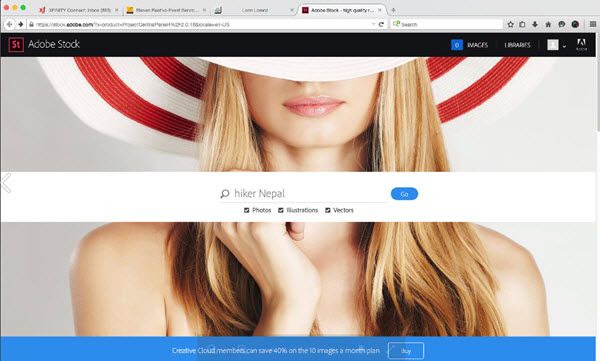Close the XFINITY Connect tab
Viewport: 600px width, 361px height.
[117, 10]
